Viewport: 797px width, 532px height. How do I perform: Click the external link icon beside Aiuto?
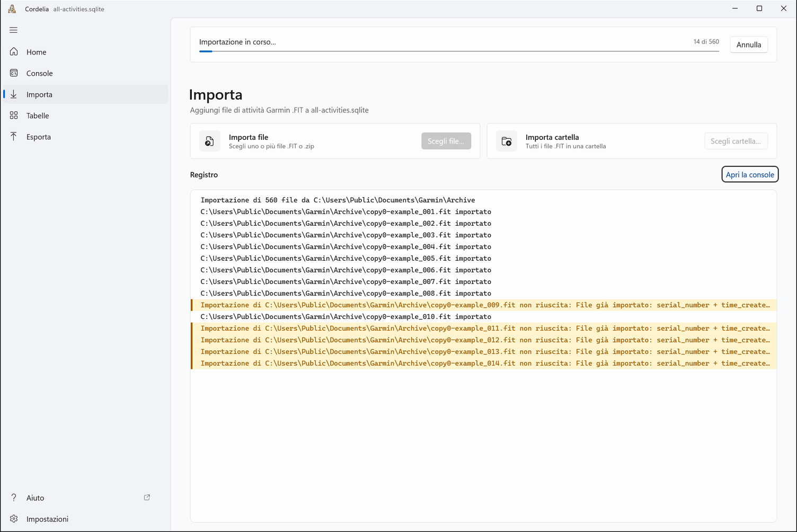click(147, 497)
